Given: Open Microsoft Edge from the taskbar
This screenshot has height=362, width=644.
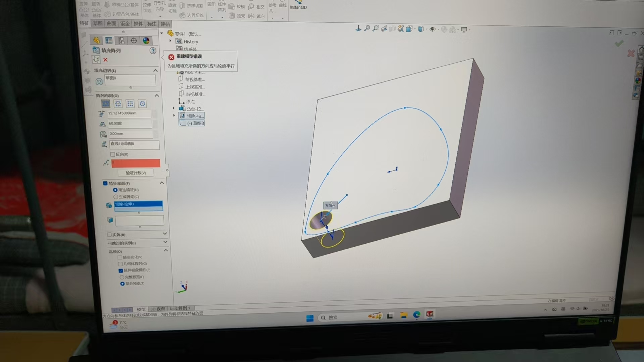Looking at the screenshot, I should 417,314.
